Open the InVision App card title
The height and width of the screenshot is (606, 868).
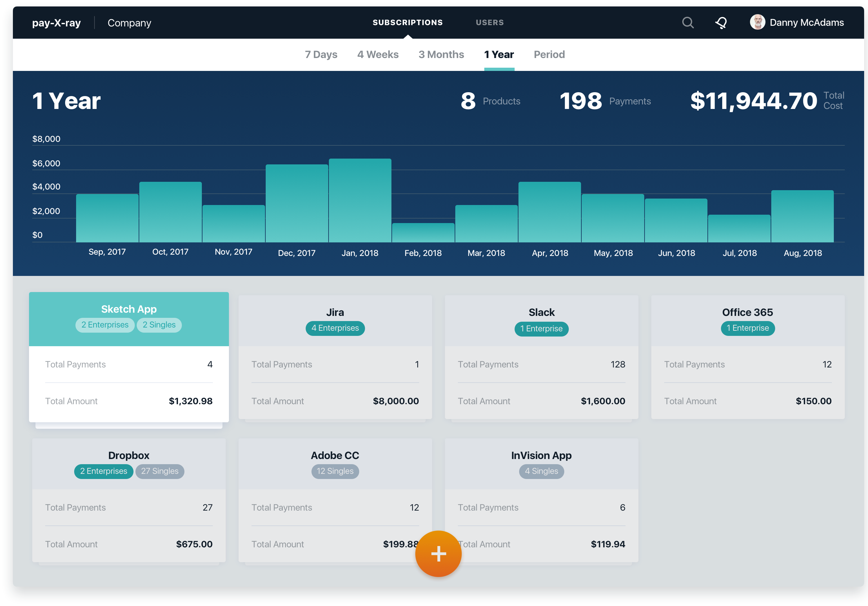(x=541, y=455)
